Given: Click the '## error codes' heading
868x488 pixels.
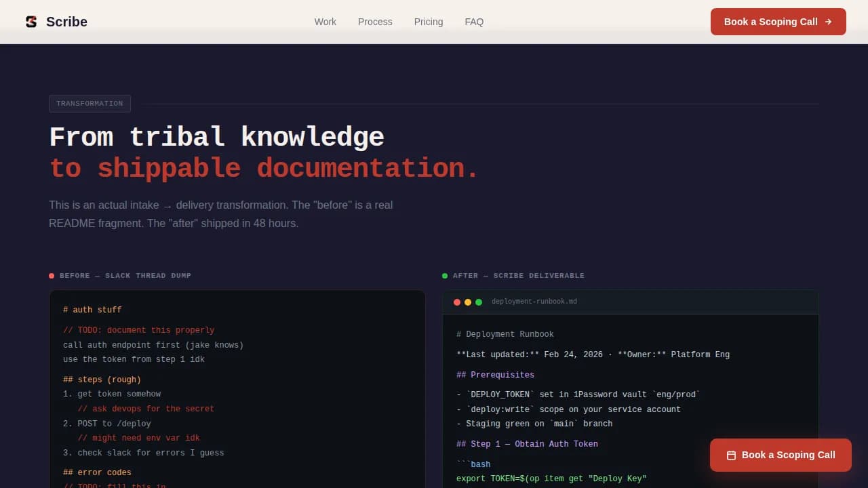Looking at the screenshot, I should [x=98, y=472].
